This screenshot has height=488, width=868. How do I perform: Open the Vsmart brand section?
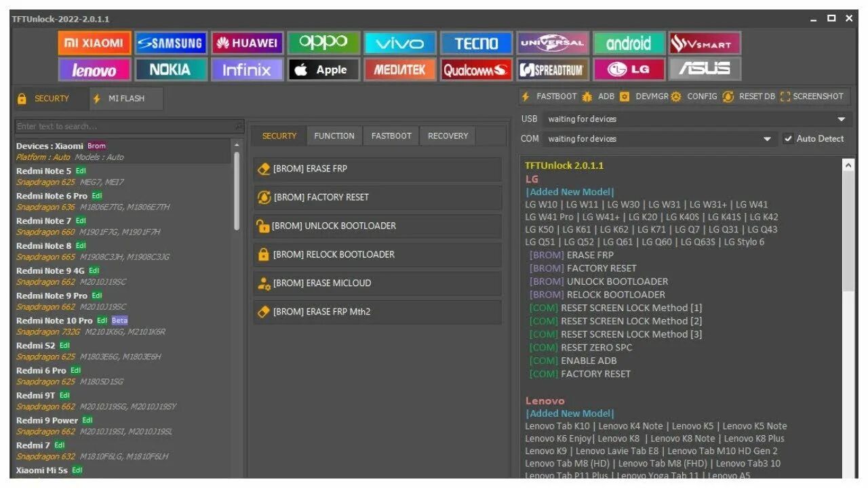click(705, 43)
